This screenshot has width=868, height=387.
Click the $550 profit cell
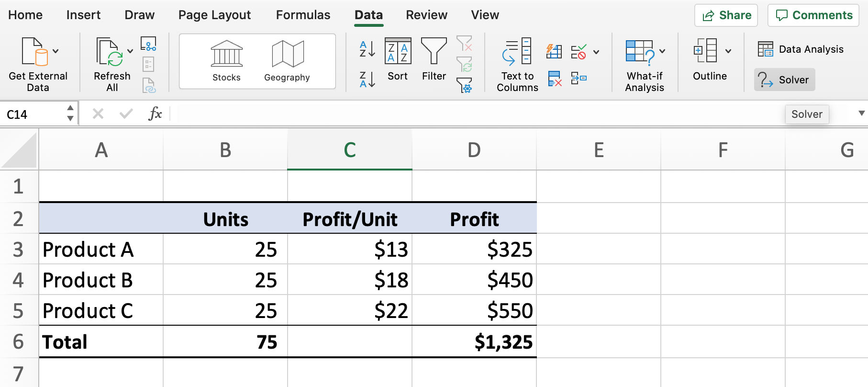(474, 310)
